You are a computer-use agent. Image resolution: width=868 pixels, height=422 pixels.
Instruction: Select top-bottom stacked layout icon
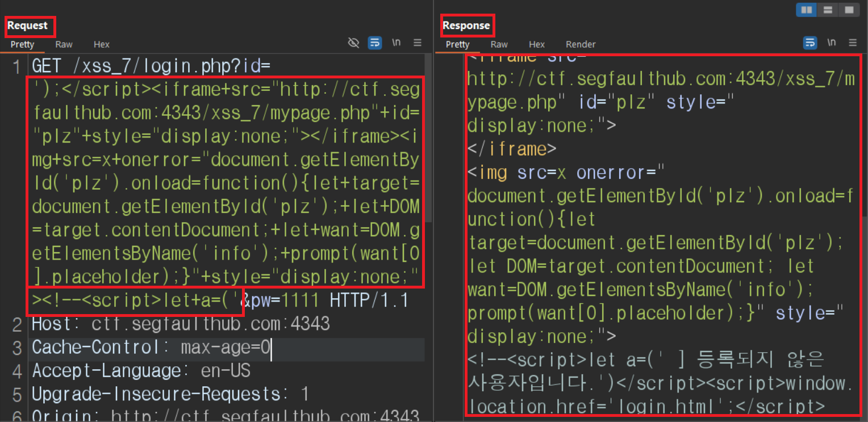coord(828,10)
